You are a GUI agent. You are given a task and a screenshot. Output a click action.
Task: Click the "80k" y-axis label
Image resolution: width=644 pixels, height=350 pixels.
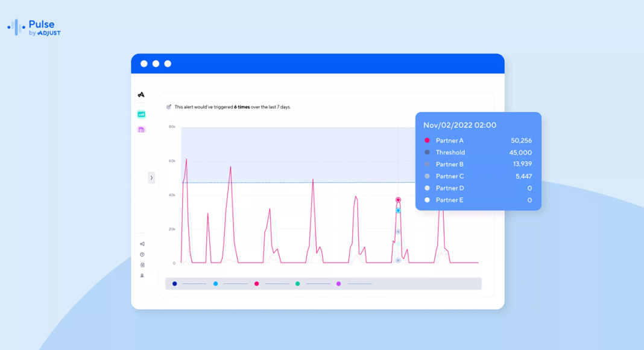[172, 127]
